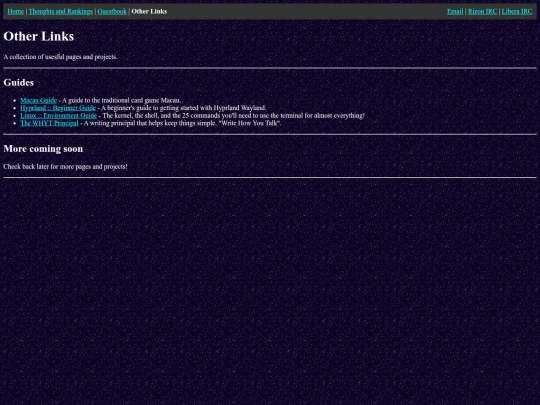Open Linux :: Environment Guide link
This screenshot has height=405, width=540.
tap(58, 115)
